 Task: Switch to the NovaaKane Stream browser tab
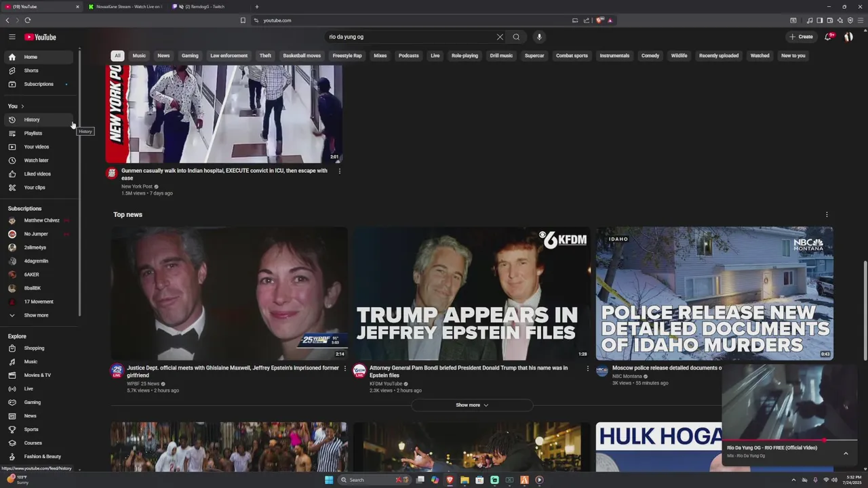[127, 7]
